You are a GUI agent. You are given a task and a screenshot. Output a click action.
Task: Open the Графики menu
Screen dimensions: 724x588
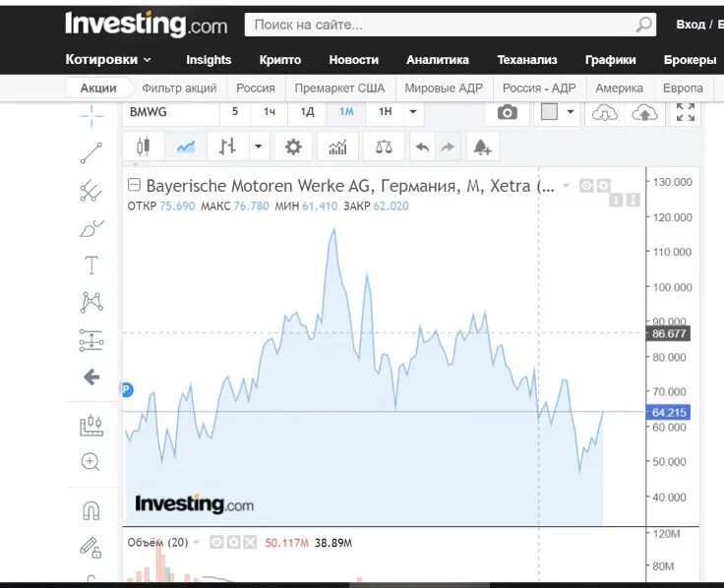pyautogui.click(x=611, y=60)
